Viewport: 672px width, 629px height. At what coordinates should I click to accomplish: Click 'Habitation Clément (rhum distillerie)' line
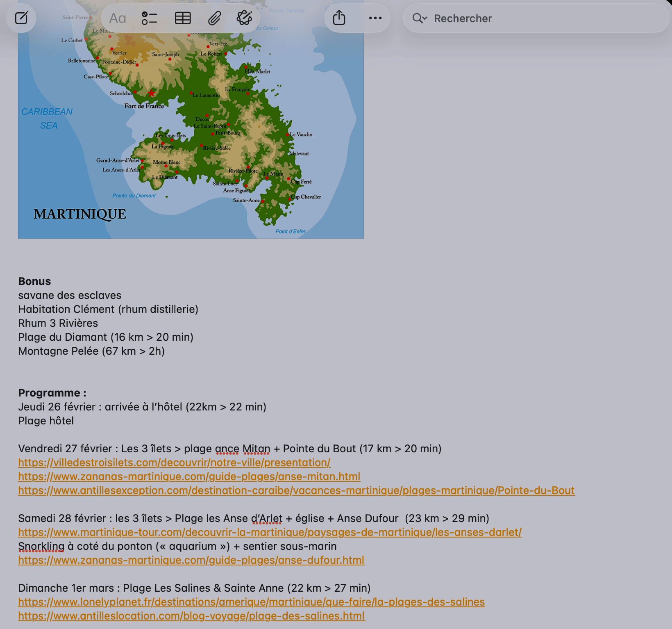tap(108, 309)
